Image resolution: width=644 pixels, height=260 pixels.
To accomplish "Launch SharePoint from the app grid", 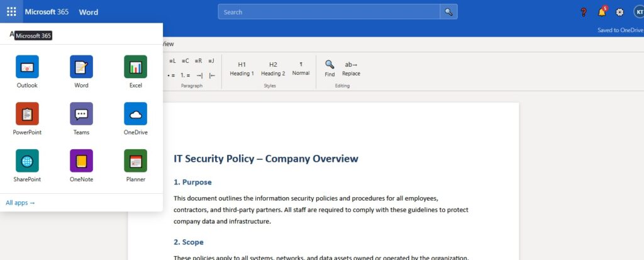I will pyautogui.click(x=27, y=166).
